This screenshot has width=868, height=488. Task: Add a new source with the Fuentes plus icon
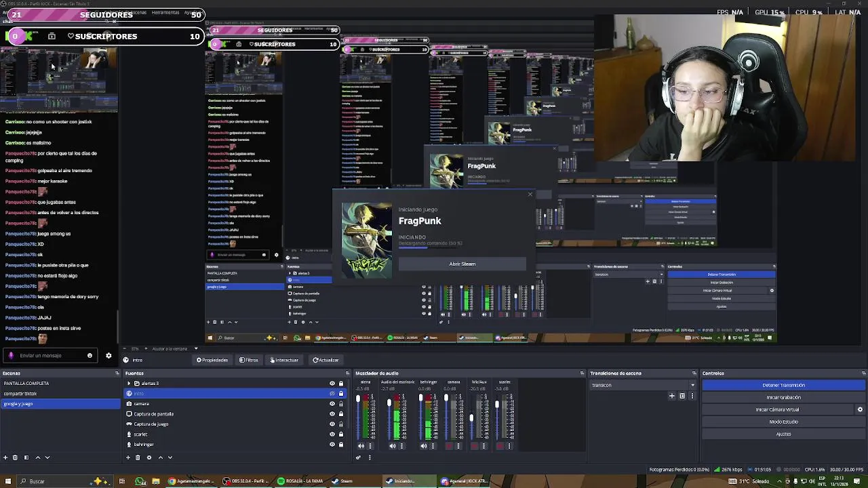[x=128, y=457]
